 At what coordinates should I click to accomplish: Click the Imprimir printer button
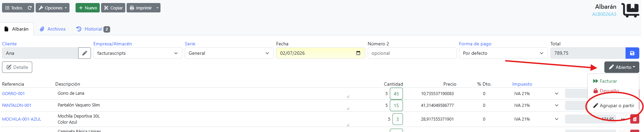(141, 8)
